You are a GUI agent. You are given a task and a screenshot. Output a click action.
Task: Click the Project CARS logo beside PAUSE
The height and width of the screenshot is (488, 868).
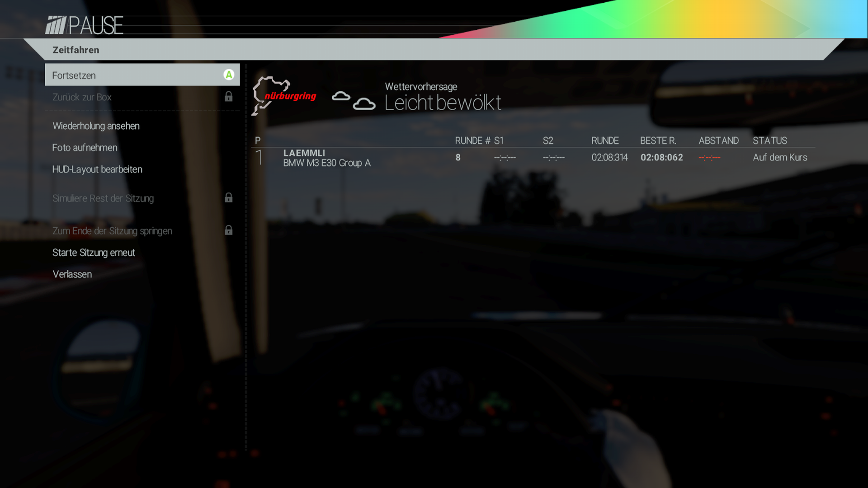coord(56,25)
